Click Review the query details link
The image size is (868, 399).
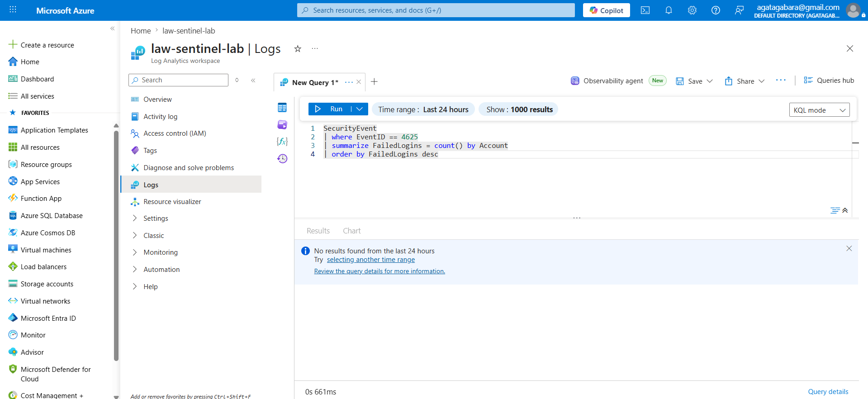point(379,271)
